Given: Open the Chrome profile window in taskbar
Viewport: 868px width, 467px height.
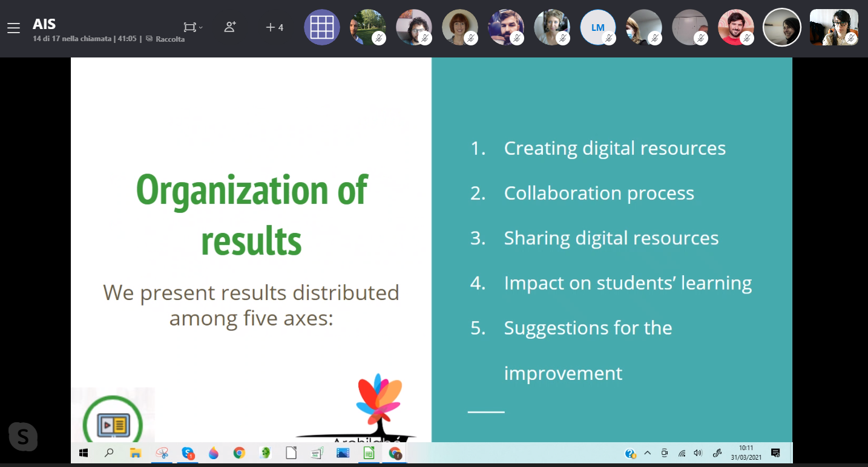Looking at the screenshot, I should pyautogui.click(x=395, y=452).
